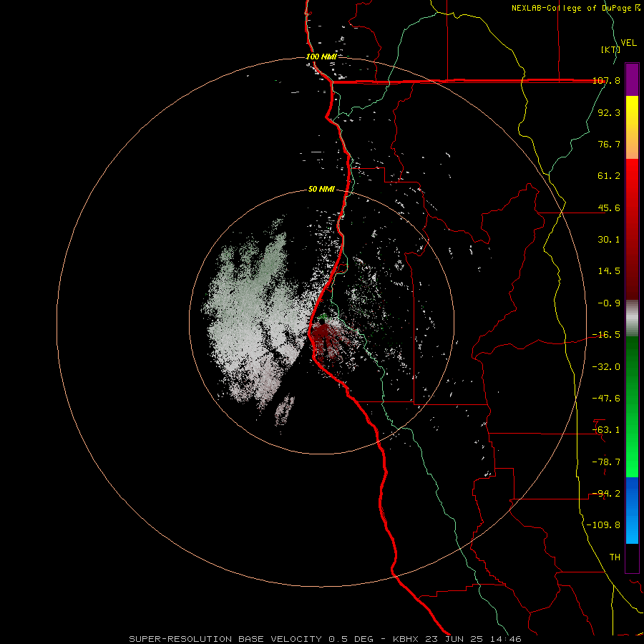Click the 23 JUN 25 14:46 timestamp
This screenshot has height=644, width=644.
pyautogui.click(x=472, y=639)
